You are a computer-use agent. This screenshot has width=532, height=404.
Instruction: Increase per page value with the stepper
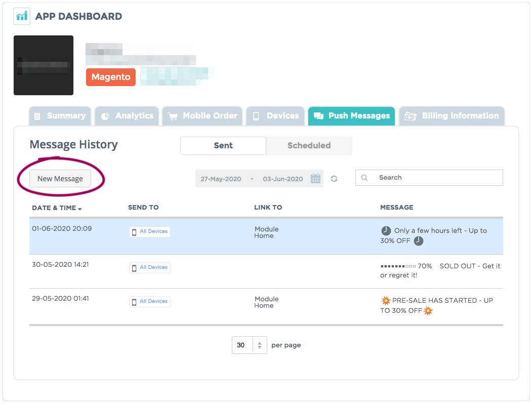pos(260,342)
